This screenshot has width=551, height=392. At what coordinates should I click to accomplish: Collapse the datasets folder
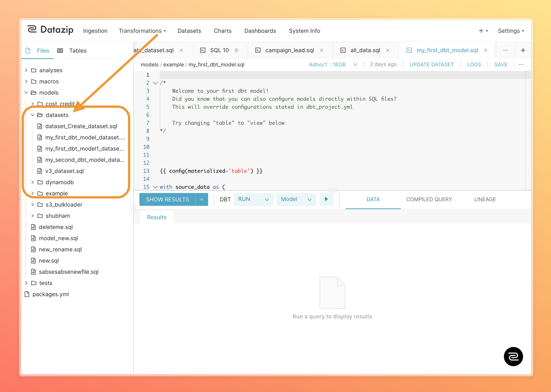point(33,115)
